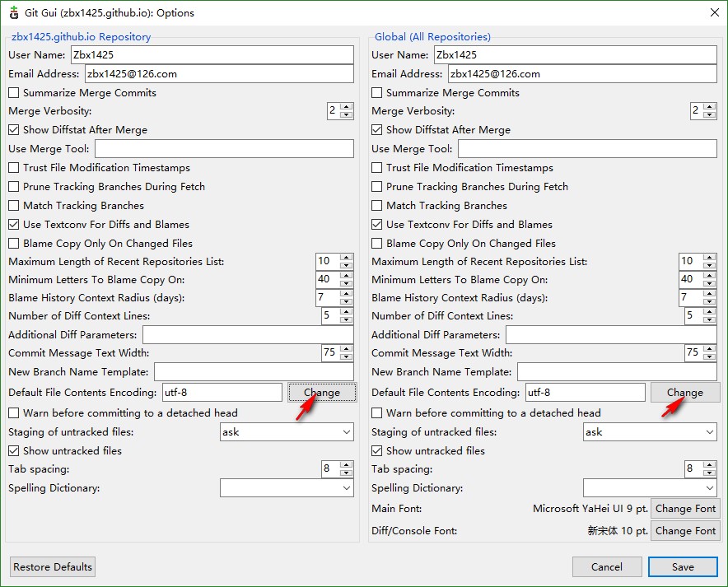Enable Trust File Modification Timestamps in Global panel
The height and width of the screenshot is (587, 728).
click(377, 167)
